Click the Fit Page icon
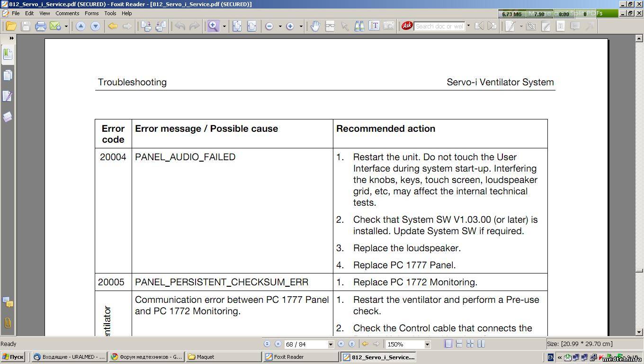 237,26
